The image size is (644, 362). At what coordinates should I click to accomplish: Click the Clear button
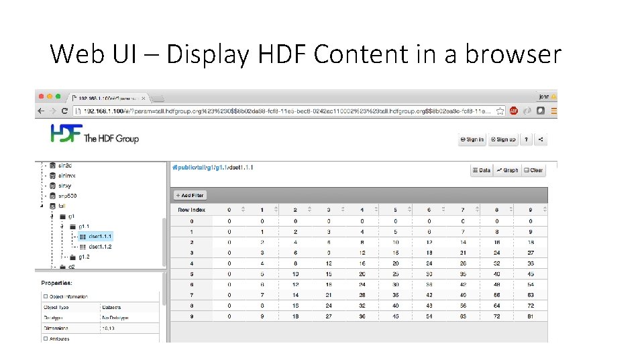pos(533,170)
